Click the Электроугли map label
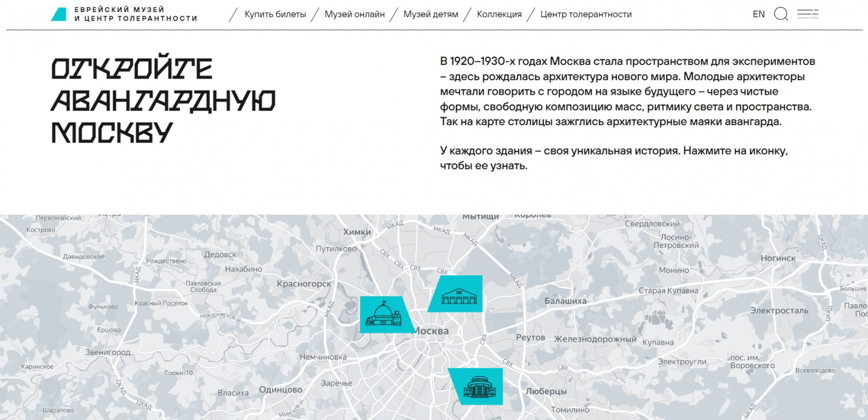Screen dimensions: 868x420 pyautogui.click(x=682, y=361)
